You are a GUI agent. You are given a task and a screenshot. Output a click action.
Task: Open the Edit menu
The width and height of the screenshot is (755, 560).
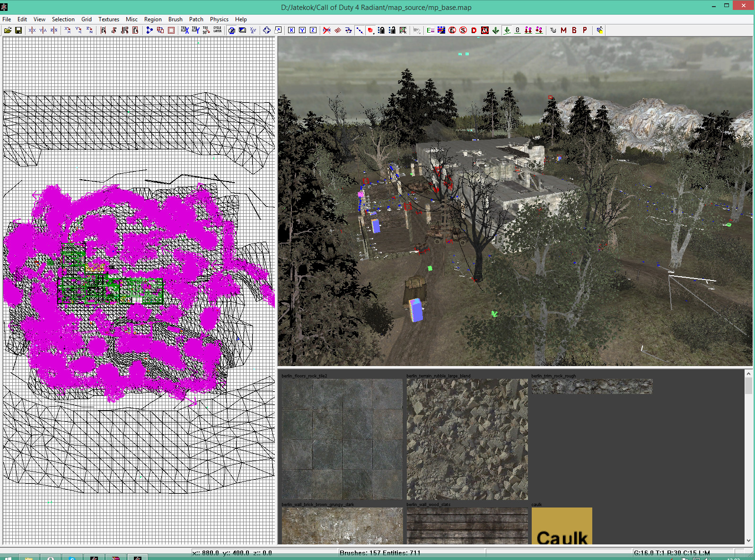point(22,19)
